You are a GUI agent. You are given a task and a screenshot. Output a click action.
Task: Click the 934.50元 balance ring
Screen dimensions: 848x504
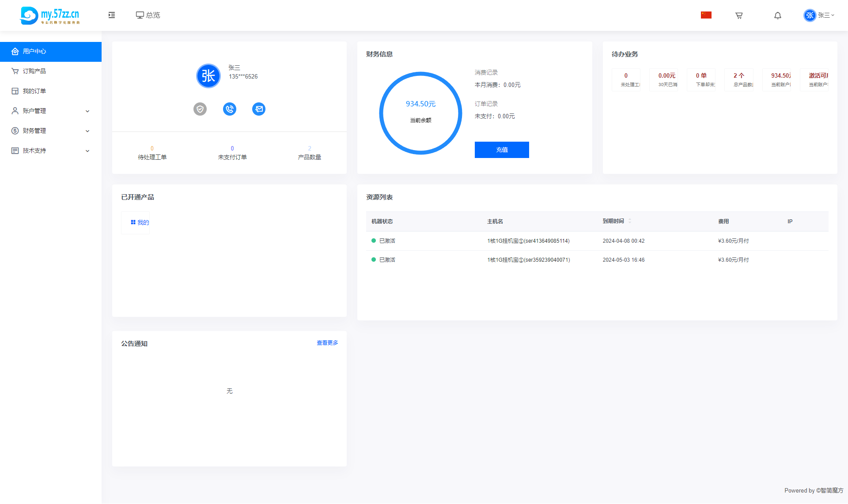click(x=421, y=113)
